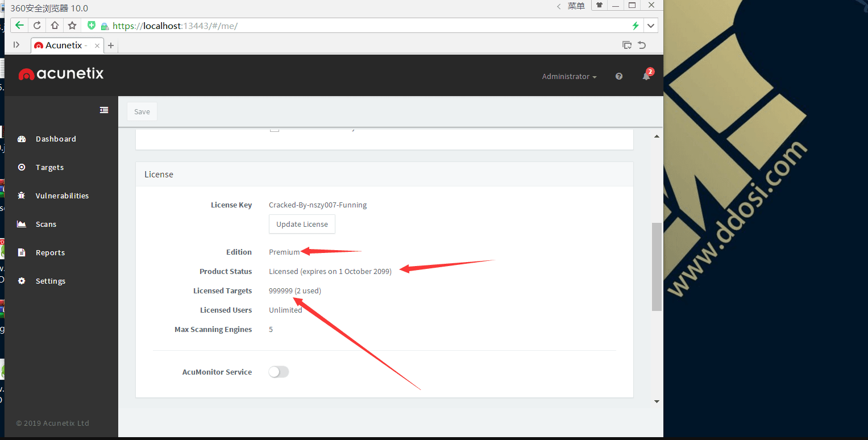Open the Administrator account dropdown
The image size is (868, 440).
pos(569,76)
